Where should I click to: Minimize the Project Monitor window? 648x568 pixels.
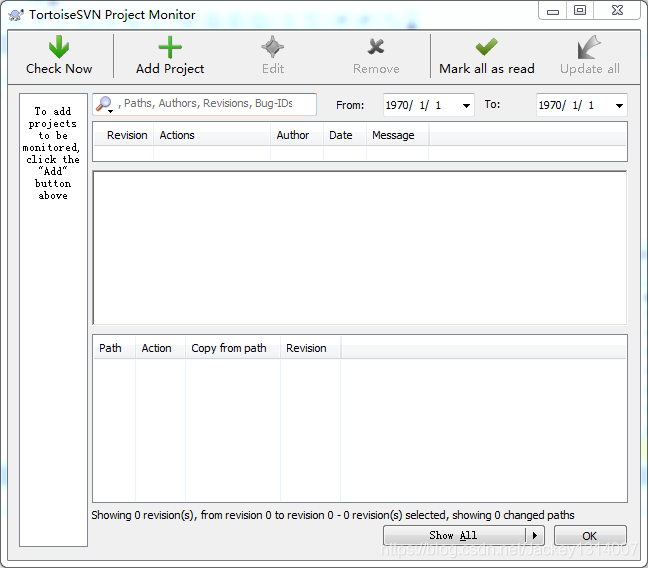[553, 10]
